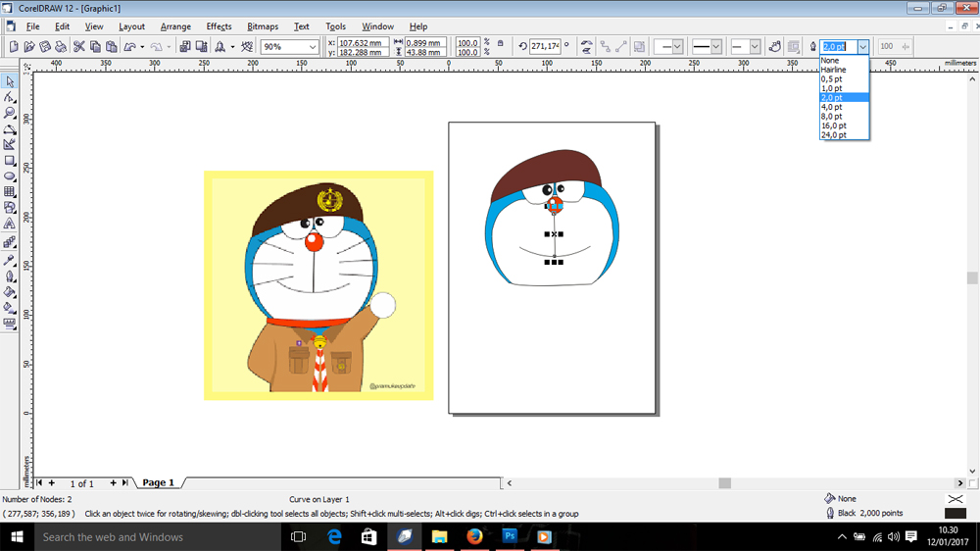Click the horizontal scrollbar thumb
Viewport: 980px width, 551px height.
(x=724, y=482)
